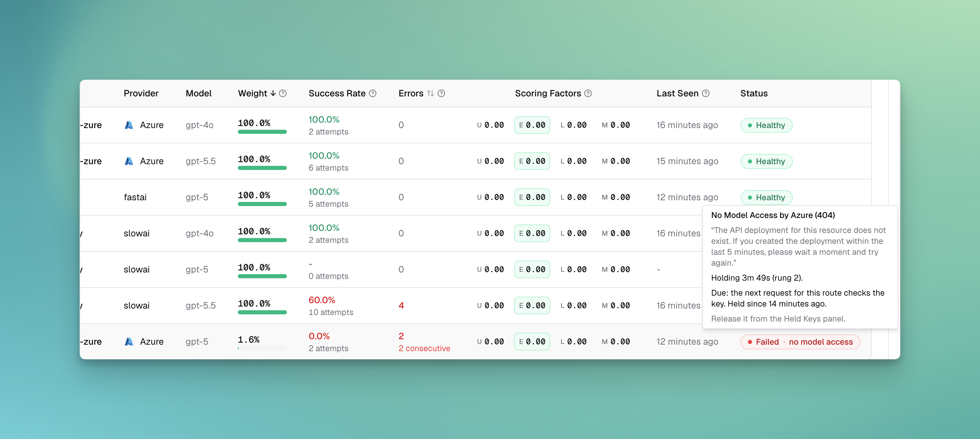Click the gpt-4o model cell in Azure row
The image size is (980, 439).
pyautogui.click(x=199, y=125)
